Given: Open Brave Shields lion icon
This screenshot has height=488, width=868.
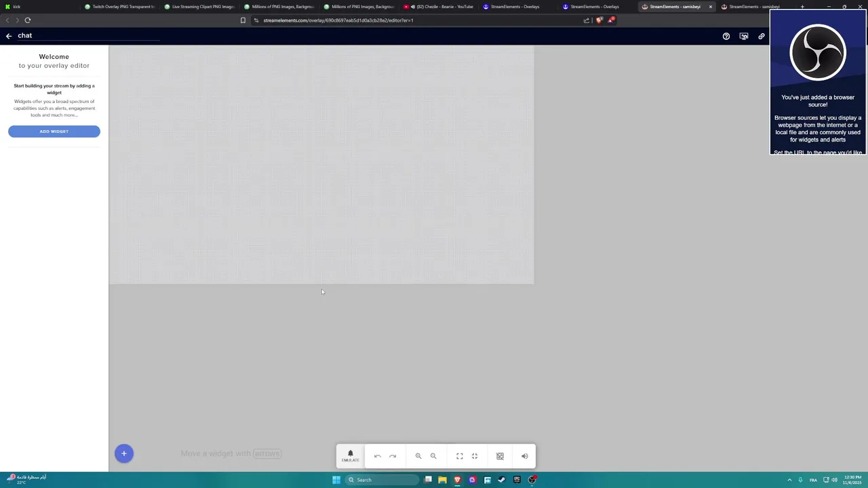Looking at the screenshot, I should pos(599,20).
